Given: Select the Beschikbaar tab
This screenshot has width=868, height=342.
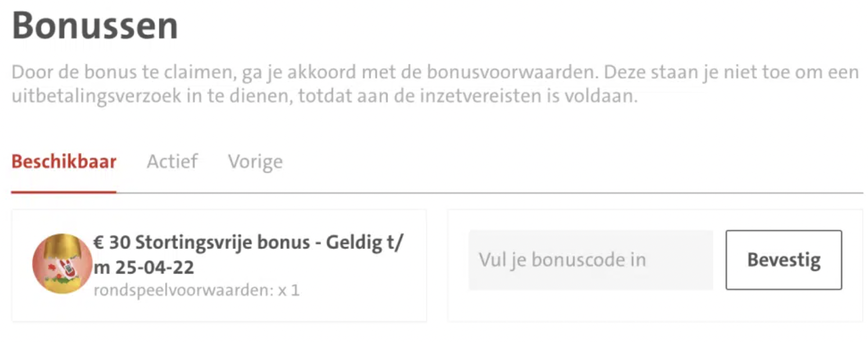Looking at the screenshot, I should (63, 162).
